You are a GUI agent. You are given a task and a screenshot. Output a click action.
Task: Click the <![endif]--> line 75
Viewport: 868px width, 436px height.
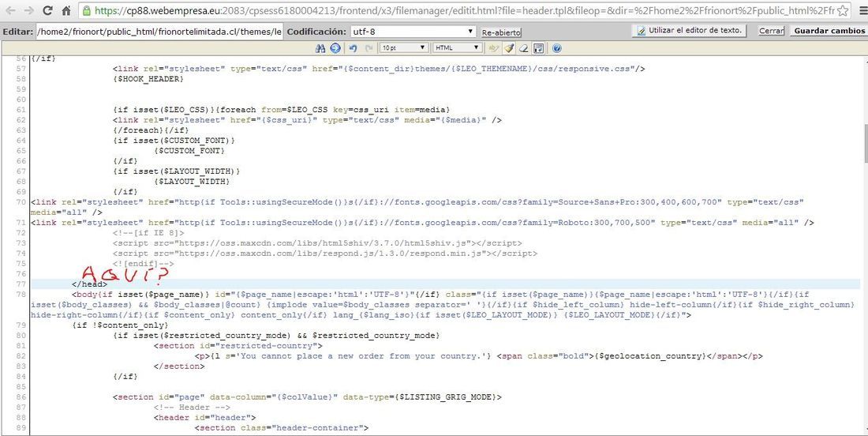coord(144,264)
